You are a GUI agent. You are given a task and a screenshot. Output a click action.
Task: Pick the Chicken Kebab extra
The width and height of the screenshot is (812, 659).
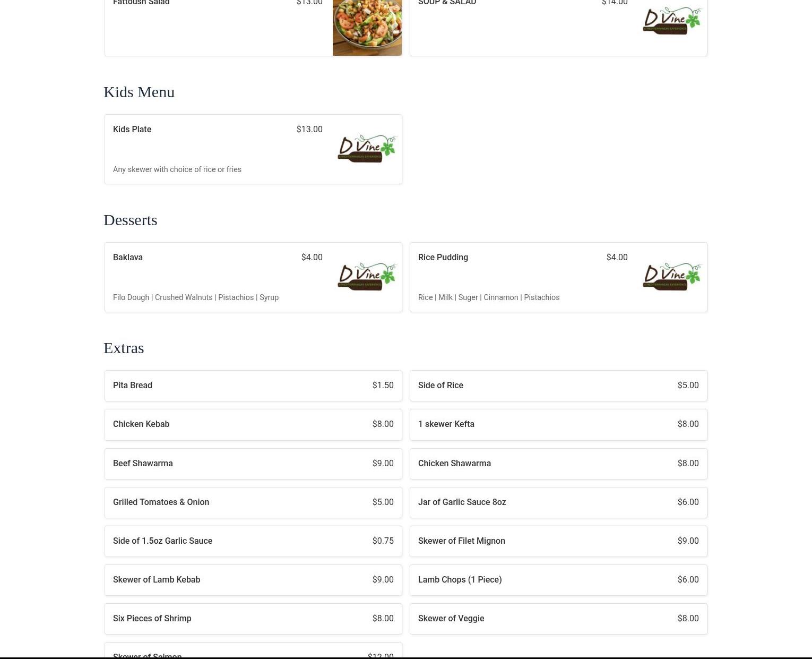pos(253,424)
